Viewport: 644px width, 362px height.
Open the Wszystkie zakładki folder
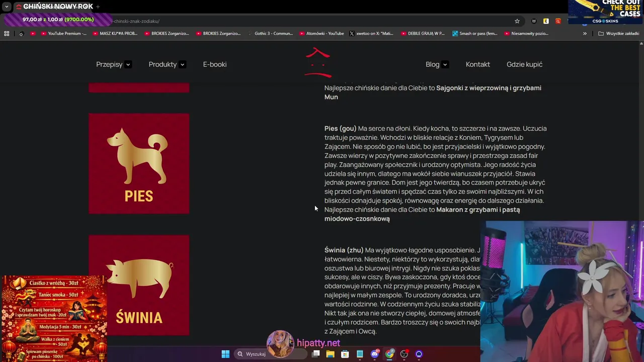tap(619, 34)
